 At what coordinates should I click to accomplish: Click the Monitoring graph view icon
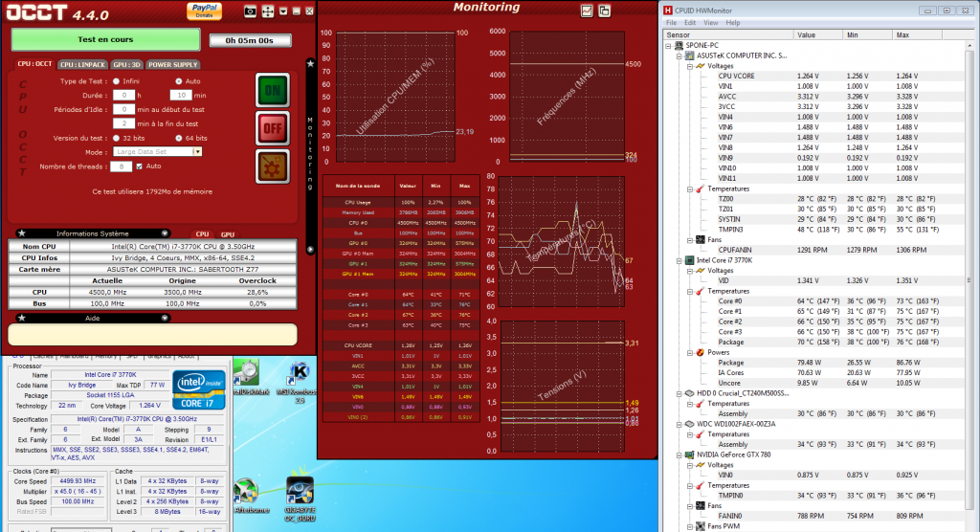pyautogui.click(x=587, y=11)
